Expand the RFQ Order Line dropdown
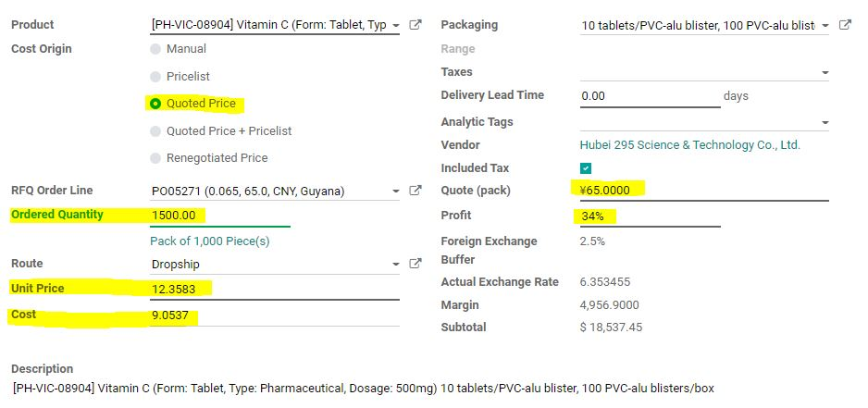The width and height of the screenshot is (868, 408). (395, 191)
